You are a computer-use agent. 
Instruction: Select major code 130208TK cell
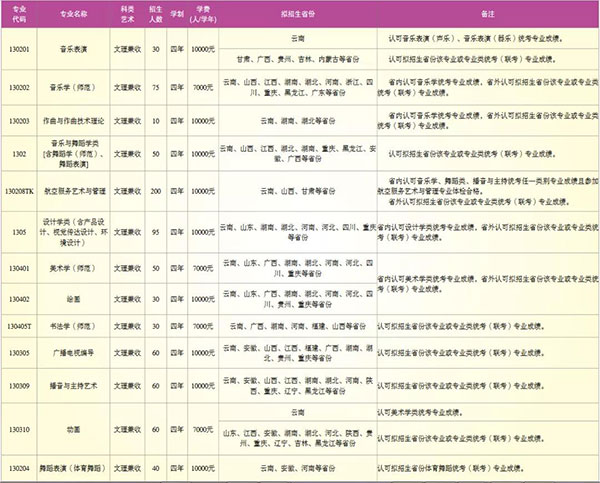point(19,190)
